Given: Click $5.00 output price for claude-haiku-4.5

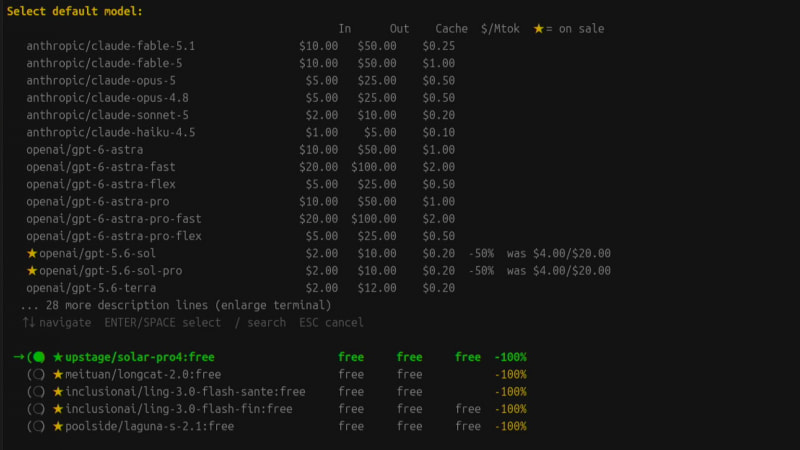Looking at the screenshot, I should [380, 133].
